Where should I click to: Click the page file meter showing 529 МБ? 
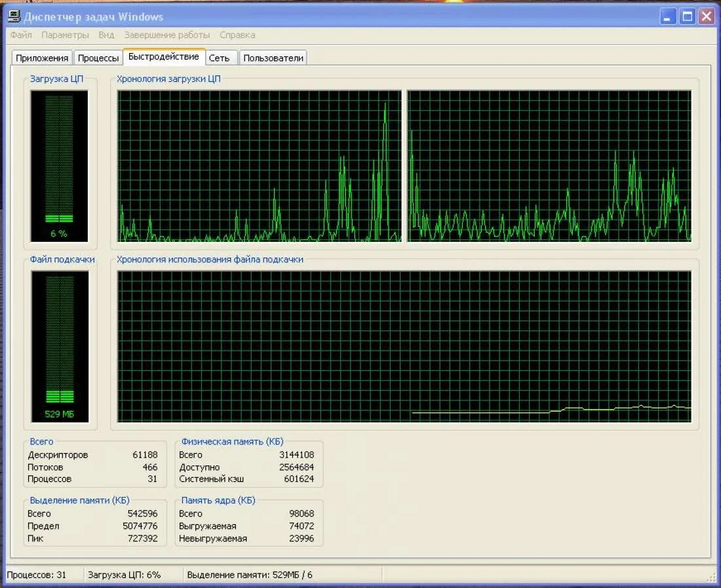(59, 346)
